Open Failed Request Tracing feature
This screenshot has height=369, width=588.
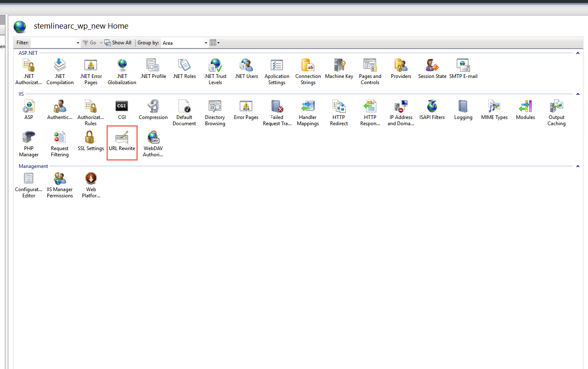[277, 113]
